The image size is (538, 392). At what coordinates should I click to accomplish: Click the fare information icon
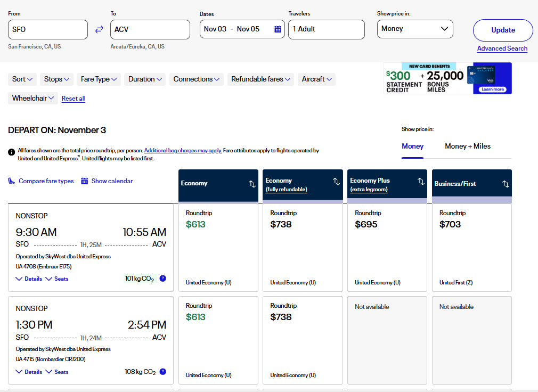pyautogui.click(x=12, y=152)
